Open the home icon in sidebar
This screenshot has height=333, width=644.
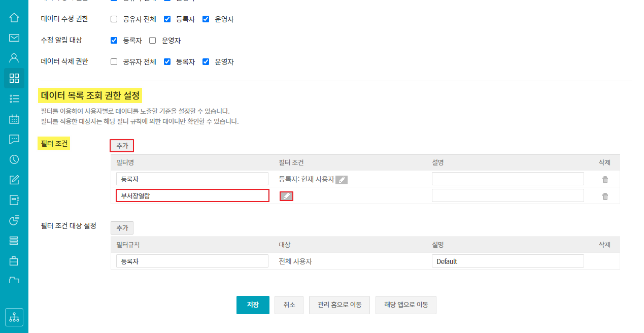14,18
